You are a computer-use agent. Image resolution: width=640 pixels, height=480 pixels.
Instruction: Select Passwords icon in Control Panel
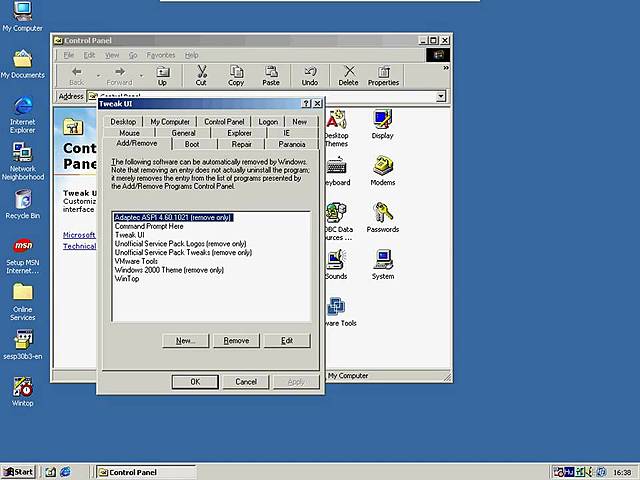382,218
